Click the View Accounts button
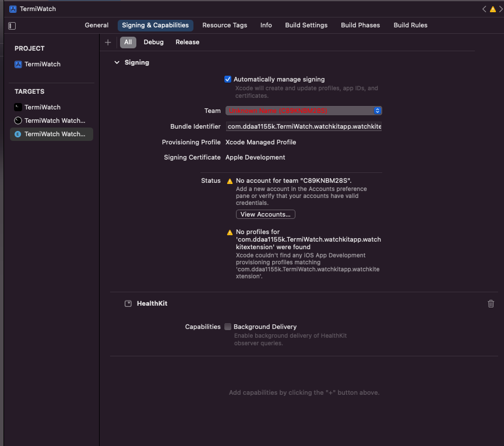Screen dimensions: 504x446 pos(266,214)
